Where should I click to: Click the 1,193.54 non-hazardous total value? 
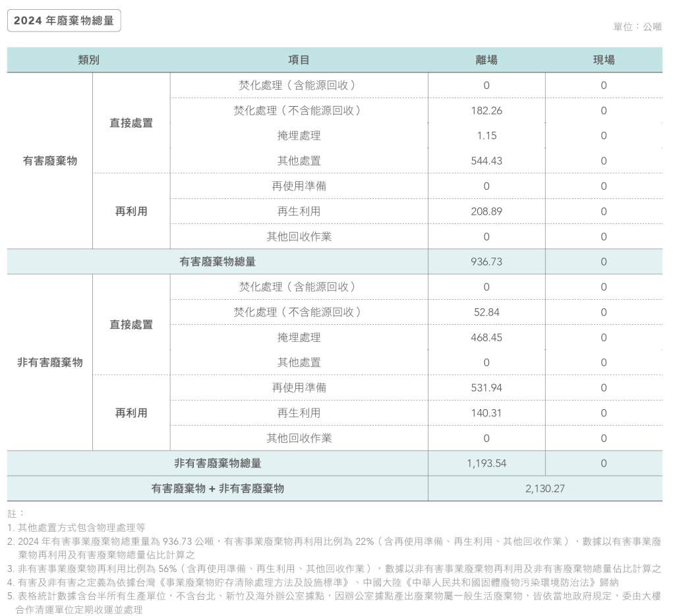(486, 463)
